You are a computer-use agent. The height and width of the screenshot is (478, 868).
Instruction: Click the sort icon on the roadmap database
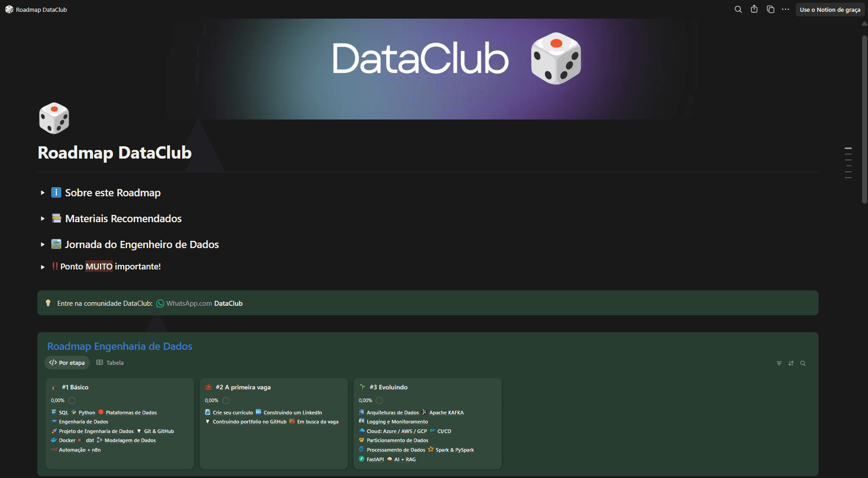coord(791,363)
